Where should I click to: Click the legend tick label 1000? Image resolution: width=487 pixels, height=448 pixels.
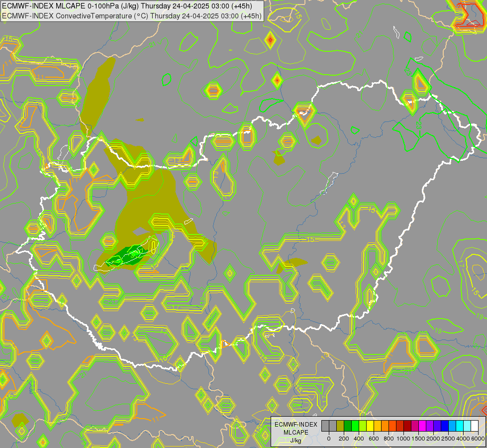pyautogui.click(x=403, y=439)
